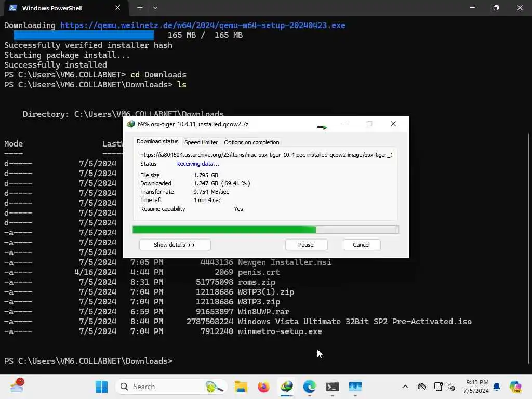Open the network display tray icon
Image resolution: width=532 pixels, height=399 pixels.
click(x=438, y=387)
